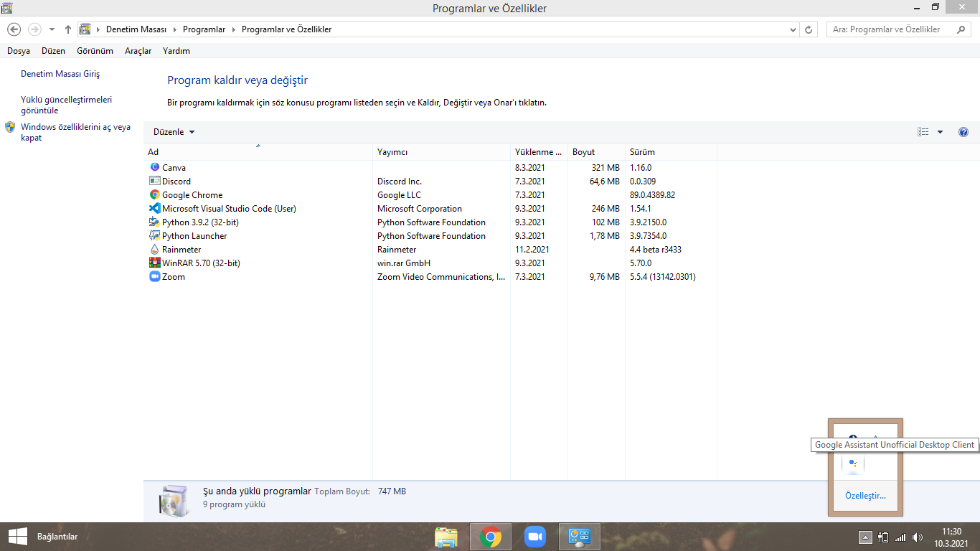
Task: Click the Bağlantılar taskbar toolbar label
Action: pyautogui.click(x=57, y=537)
